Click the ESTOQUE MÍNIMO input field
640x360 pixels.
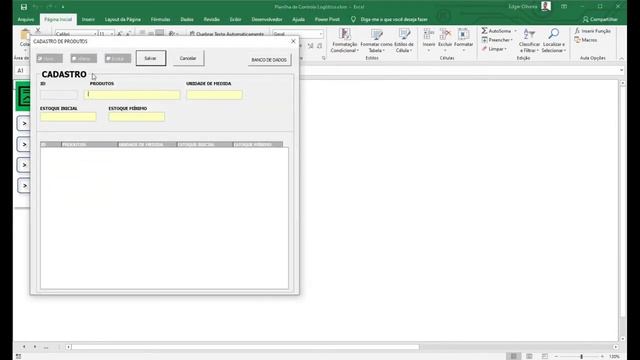click(137, 117)
